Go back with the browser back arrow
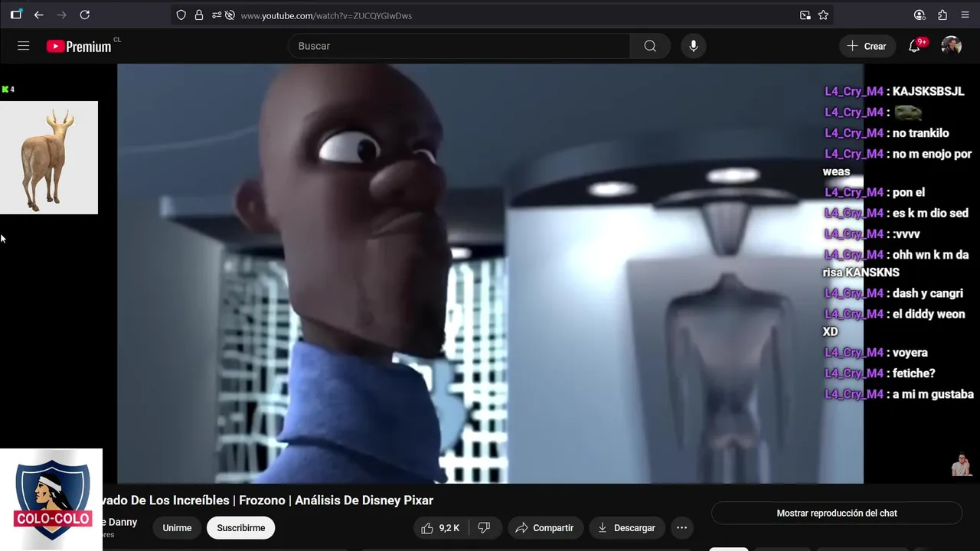This screenshot has height=551, width=980. point(39,15)
